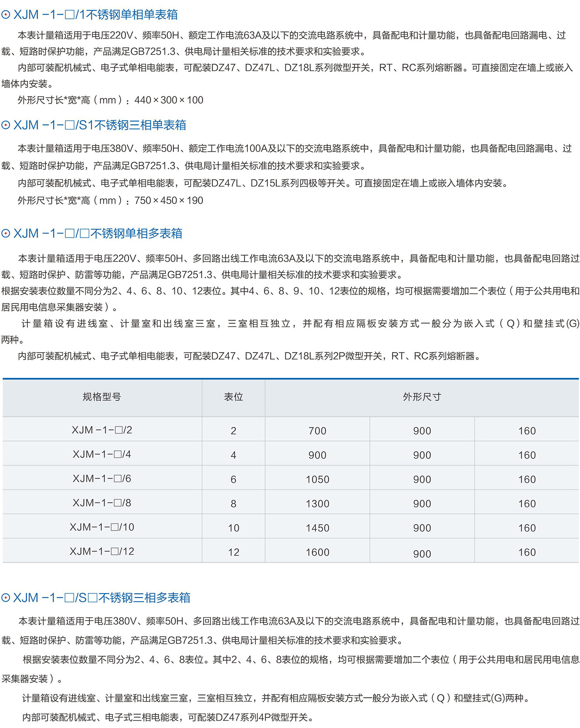Open the XJM-1-□/□不锈钢单相多表箱 section title
Image resolution: width=580 pixels, height=728 pixels.
point(98,233)
